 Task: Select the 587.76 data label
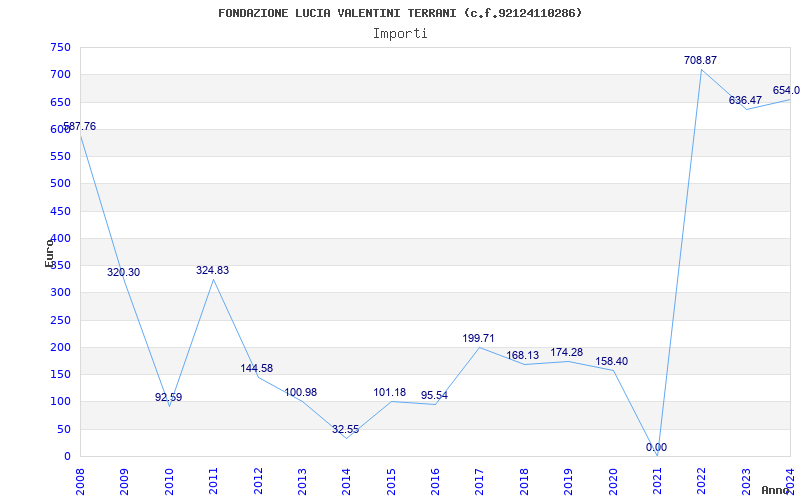click(x=79, y=127)
